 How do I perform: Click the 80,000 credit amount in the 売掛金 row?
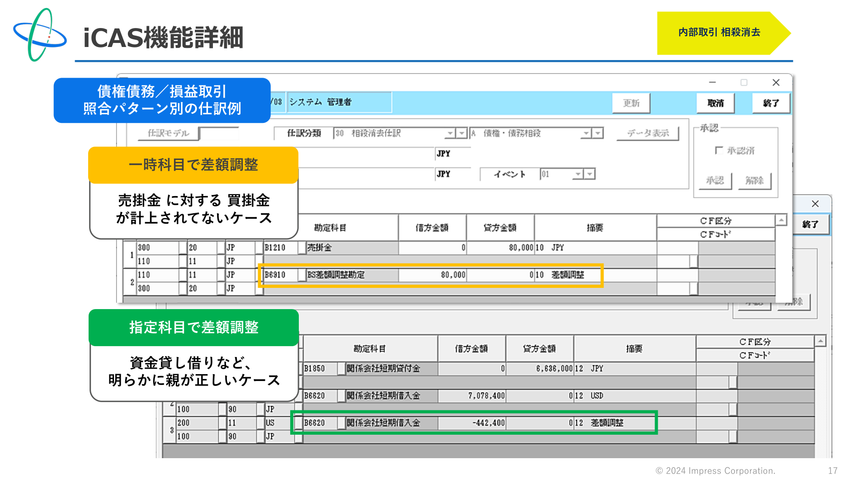tap(500, 248)
